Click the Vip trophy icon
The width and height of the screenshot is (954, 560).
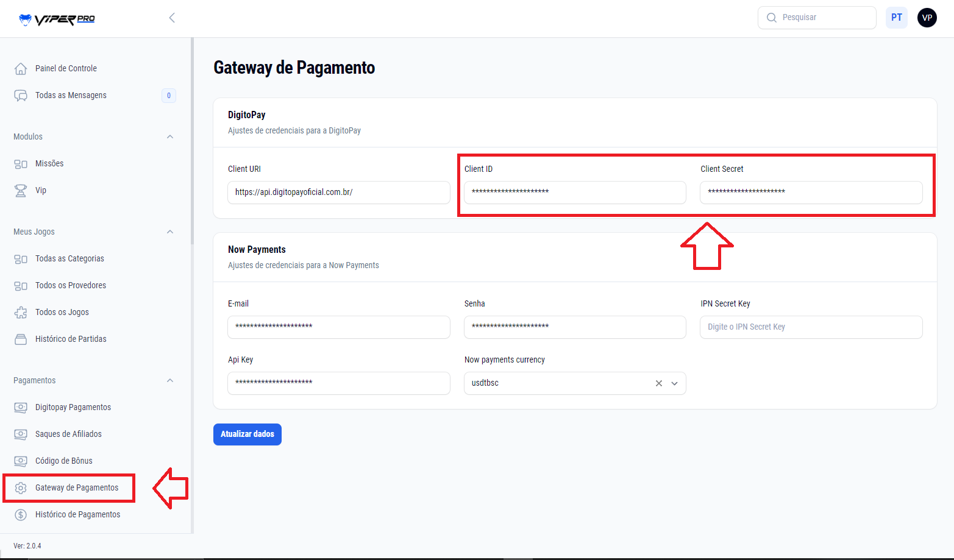21,191
